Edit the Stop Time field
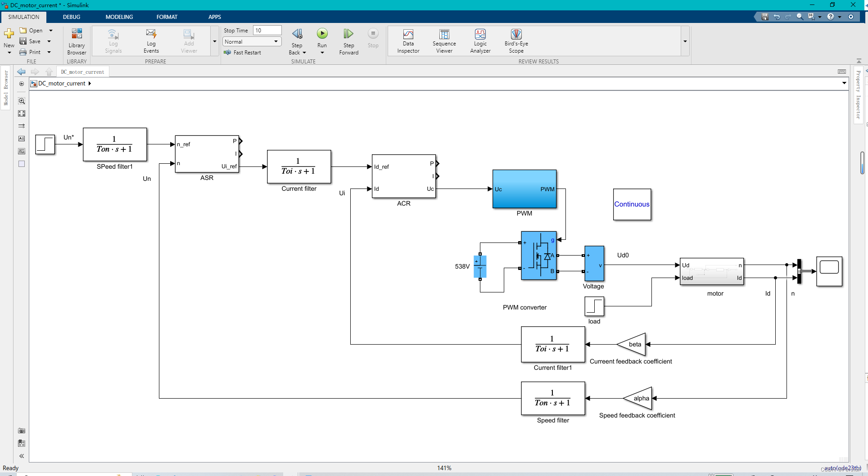Image resolution: width=868 pixels, height=476 pixels. pos(267,30)
